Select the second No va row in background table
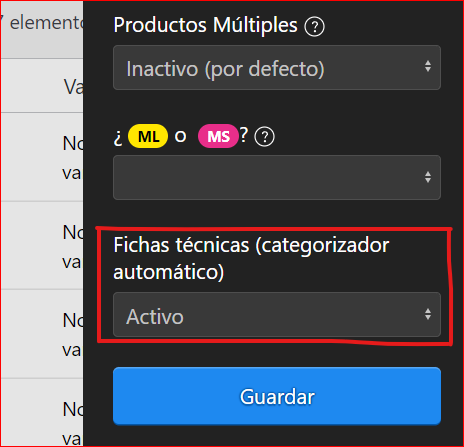 point(42,245)
